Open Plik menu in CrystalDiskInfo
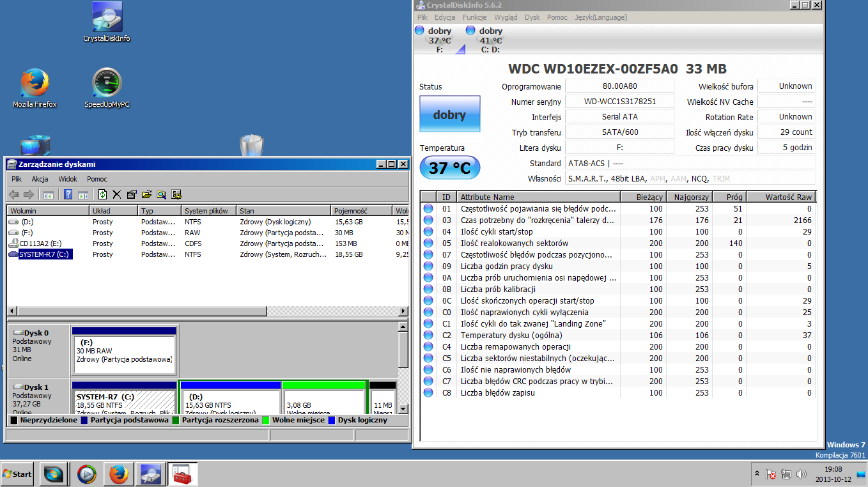The image size is (868, 487). (422, 17)
